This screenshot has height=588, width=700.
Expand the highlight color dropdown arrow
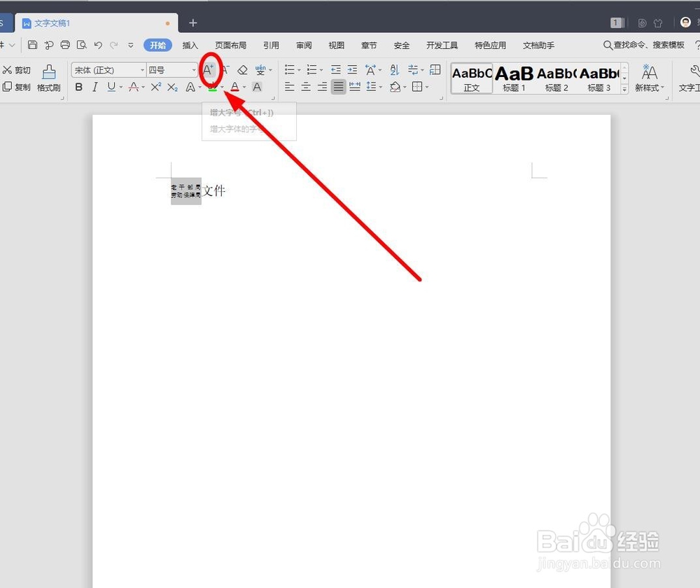(x=222, y=87)
